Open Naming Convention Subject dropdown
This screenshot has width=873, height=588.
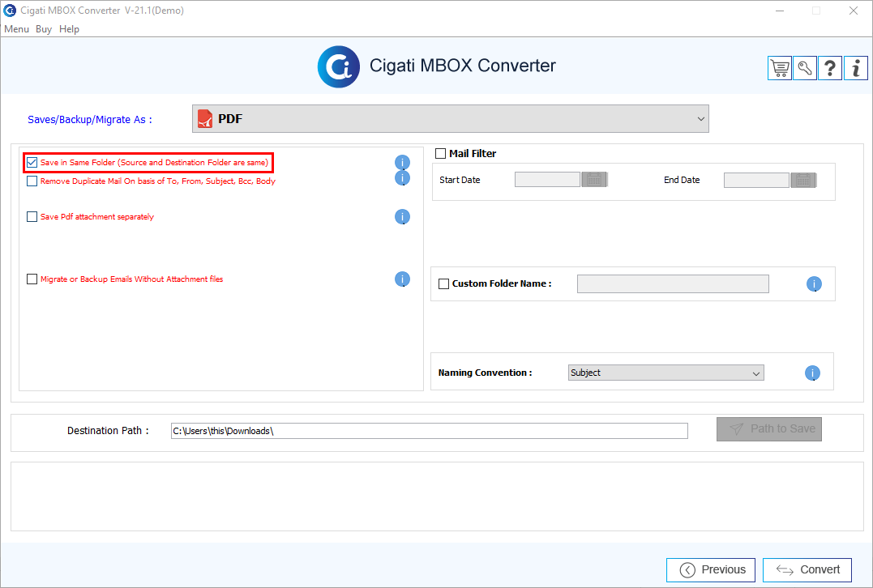pos(665,373)
